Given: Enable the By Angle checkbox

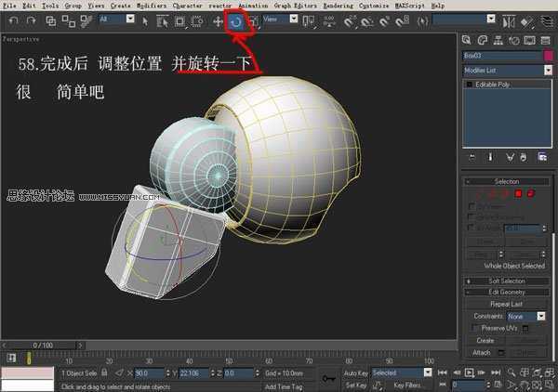Looking at the screenshot, I should point(472,227).
